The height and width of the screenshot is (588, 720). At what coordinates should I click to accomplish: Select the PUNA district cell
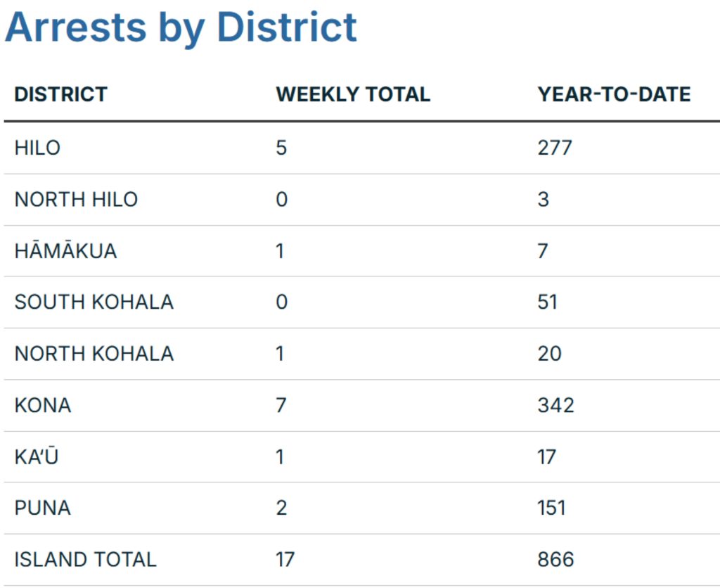[x=42, y=508]
